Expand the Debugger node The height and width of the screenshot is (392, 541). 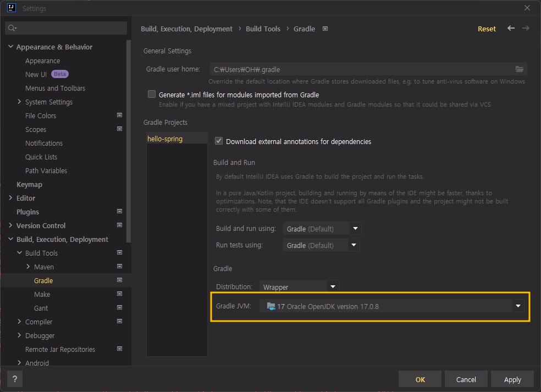pos(19,335)
